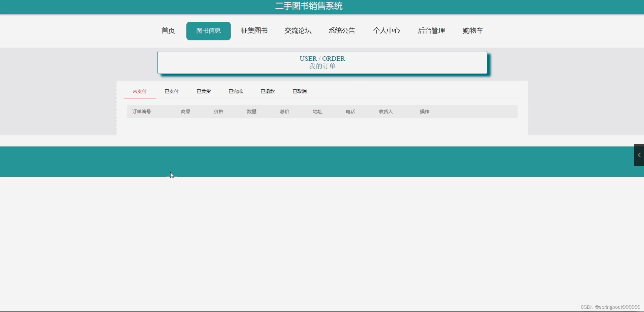Switch to the 未支付 orders tab

click(x=139, y=91)
